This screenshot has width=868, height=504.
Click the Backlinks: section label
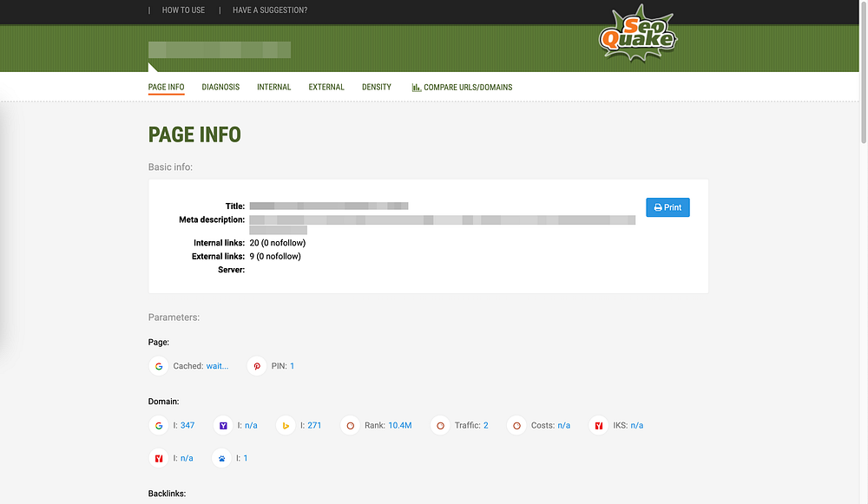pos(167,494)
